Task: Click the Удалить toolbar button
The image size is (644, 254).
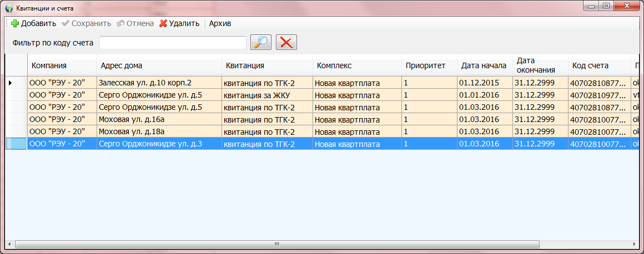Action: coord(179,23)
